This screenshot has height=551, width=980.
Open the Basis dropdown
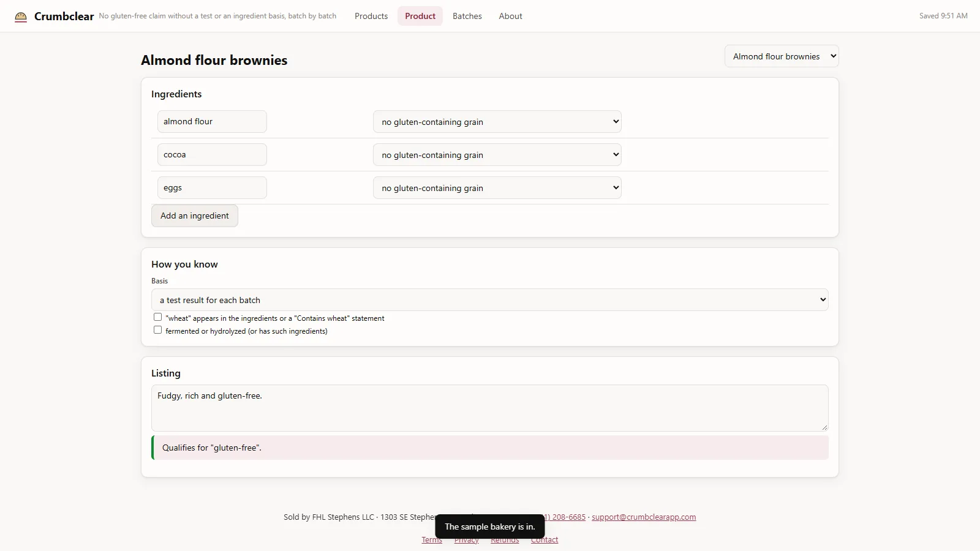tap(490, 300)
